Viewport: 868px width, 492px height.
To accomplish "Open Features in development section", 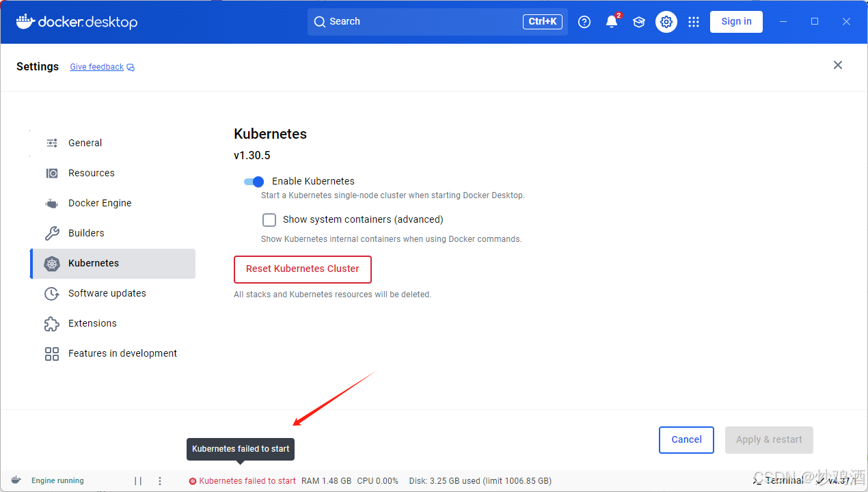I will click(113, 353).
